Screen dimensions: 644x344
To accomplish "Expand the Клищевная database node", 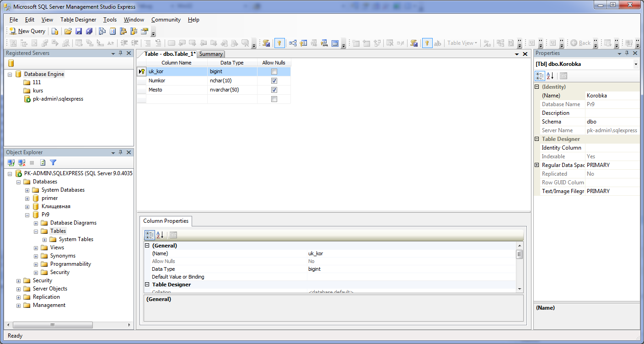I will (27, 206).
